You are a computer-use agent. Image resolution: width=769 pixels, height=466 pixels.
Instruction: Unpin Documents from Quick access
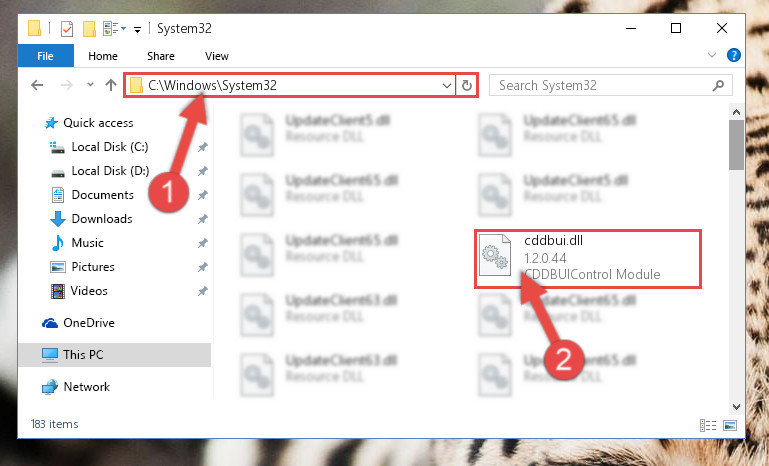click(x=203, y=195)
